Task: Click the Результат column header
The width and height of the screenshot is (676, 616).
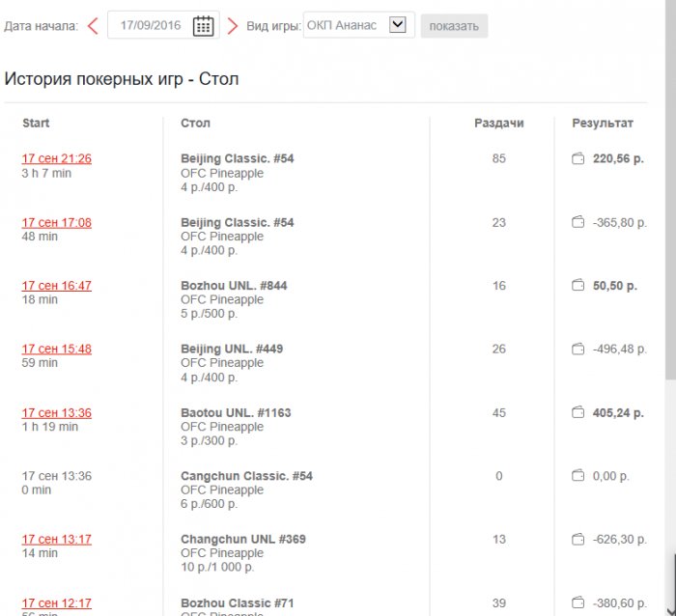Action: pos(603,123)
